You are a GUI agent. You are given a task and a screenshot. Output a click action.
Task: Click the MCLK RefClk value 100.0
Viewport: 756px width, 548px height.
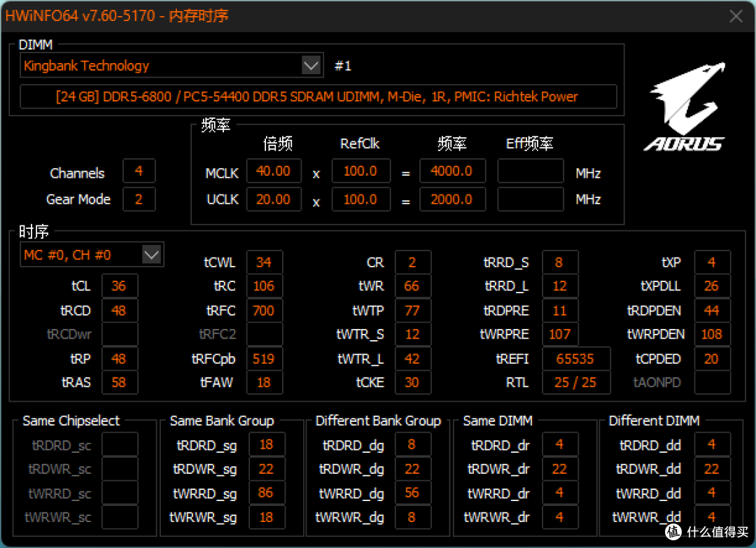(x=360, y=171)
